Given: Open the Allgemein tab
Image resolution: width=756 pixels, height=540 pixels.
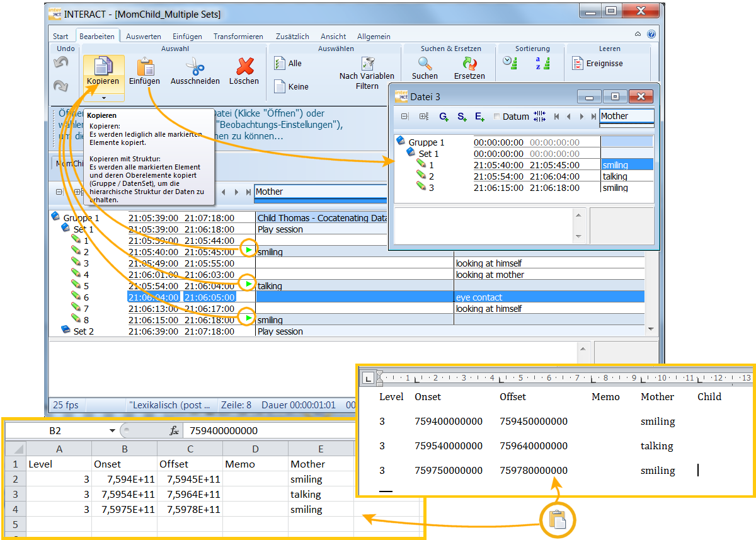Looking at the screenshot, I should [x=374, y=37].
